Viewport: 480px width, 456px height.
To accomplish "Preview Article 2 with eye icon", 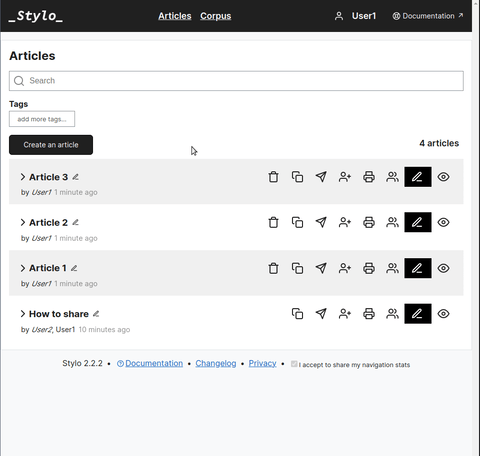I will (x=443, y=222).
